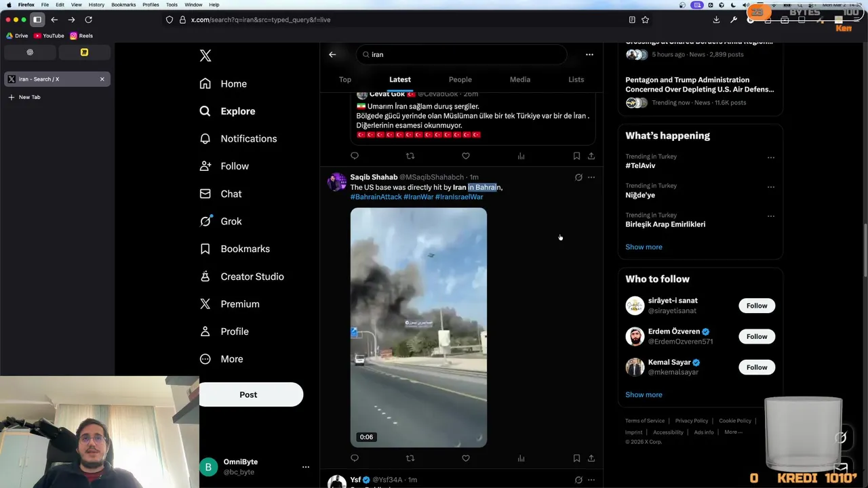The width and height of the screenshot is (868, 488).
Task: Open the #IranWar hashtag
Action: click(418, 197)
